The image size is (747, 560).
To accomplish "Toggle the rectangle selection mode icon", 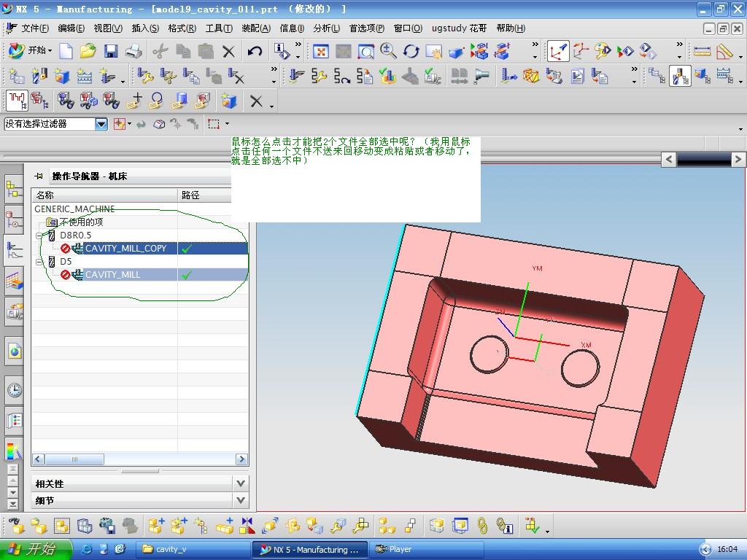I will [x=214, y=124].
